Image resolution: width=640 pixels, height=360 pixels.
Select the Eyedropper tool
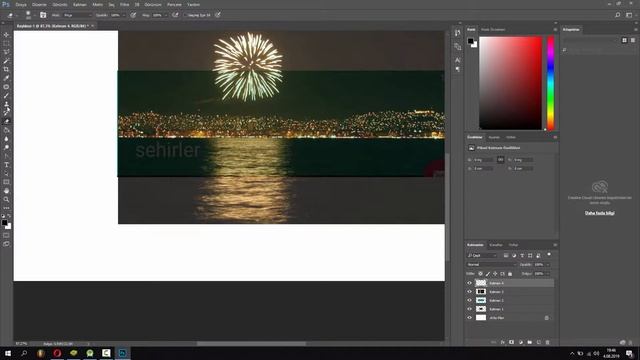point(6,78)
